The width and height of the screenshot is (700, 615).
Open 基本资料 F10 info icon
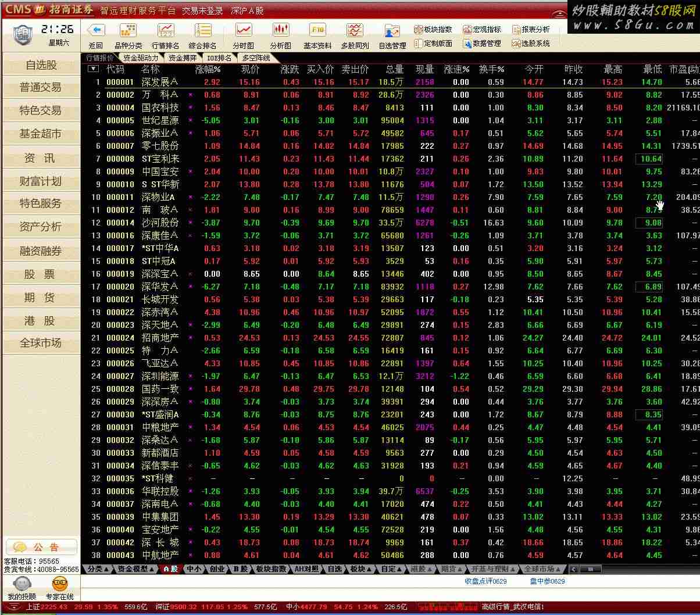tap(317, 30)
